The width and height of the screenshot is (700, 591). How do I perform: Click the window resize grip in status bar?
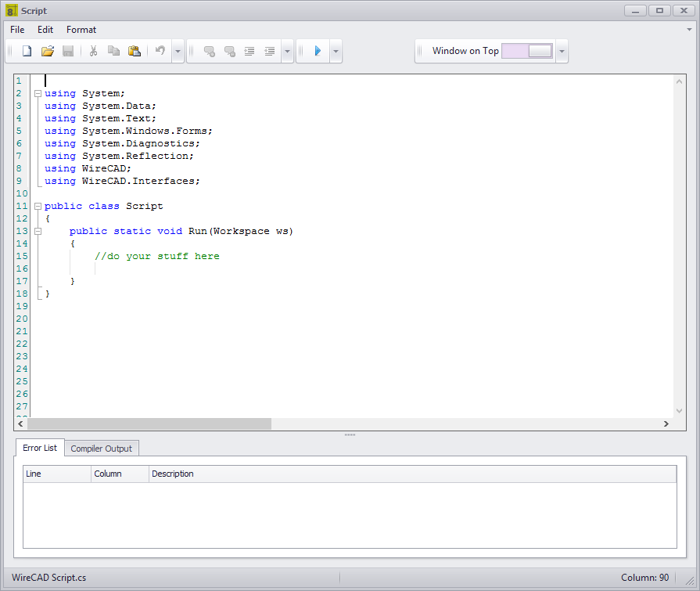[690, 580]
